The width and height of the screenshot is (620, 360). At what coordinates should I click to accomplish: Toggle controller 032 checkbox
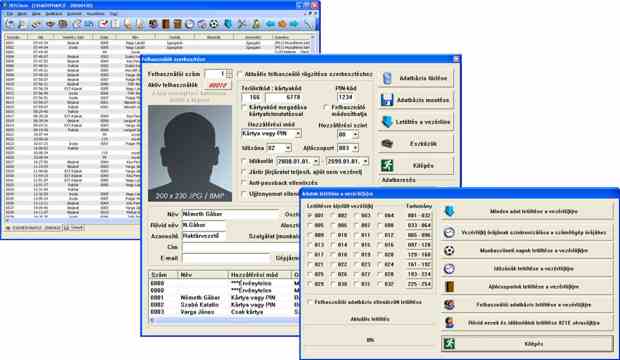click(380, 284)
